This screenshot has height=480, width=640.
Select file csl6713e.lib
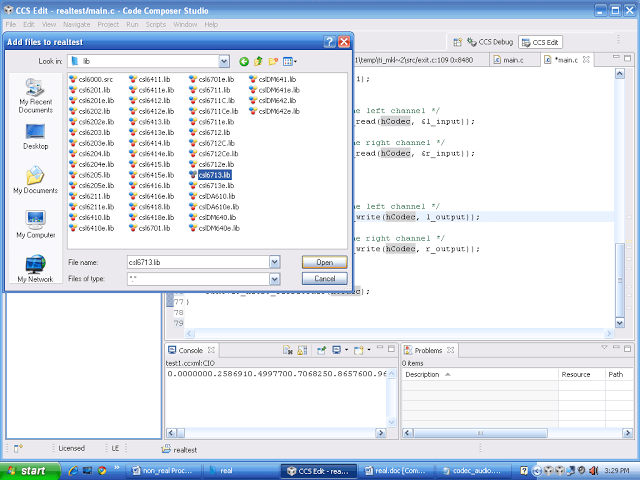pyautogui.click(x=211, y=185)
